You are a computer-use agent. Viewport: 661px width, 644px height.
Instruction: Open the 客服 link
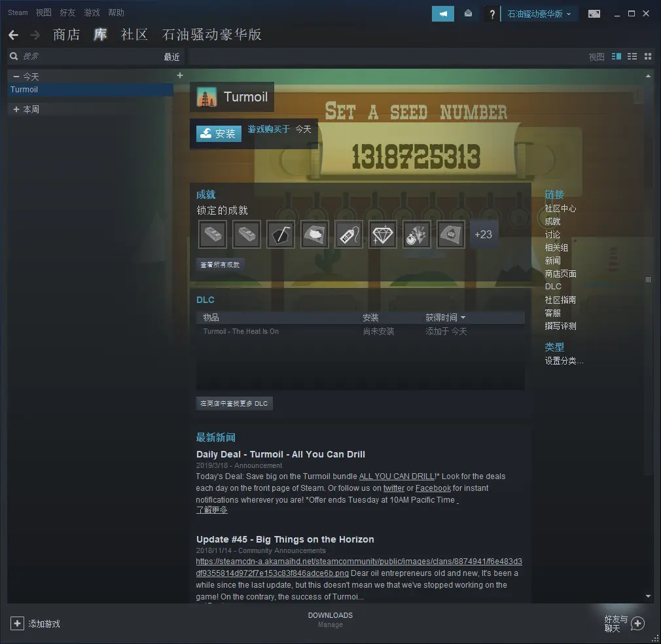[x=552, y=313]
